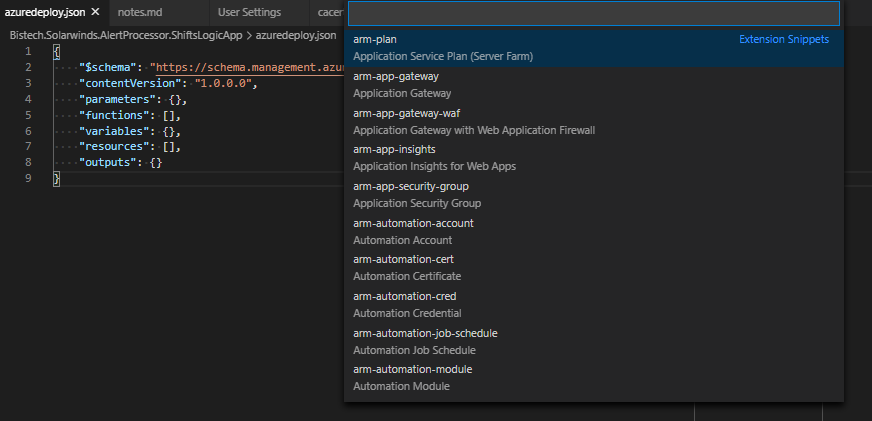
Task: Open the User Settings tab
Action: (249, 12)
